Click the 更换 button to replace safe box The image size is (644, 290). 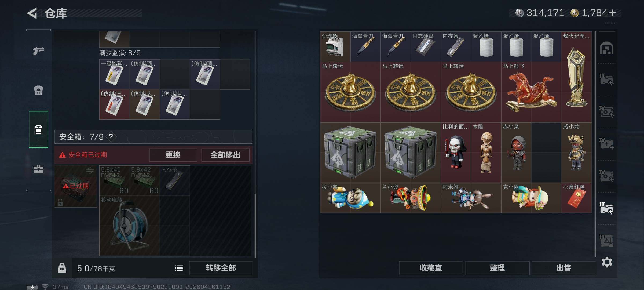[x=173, y=155]
